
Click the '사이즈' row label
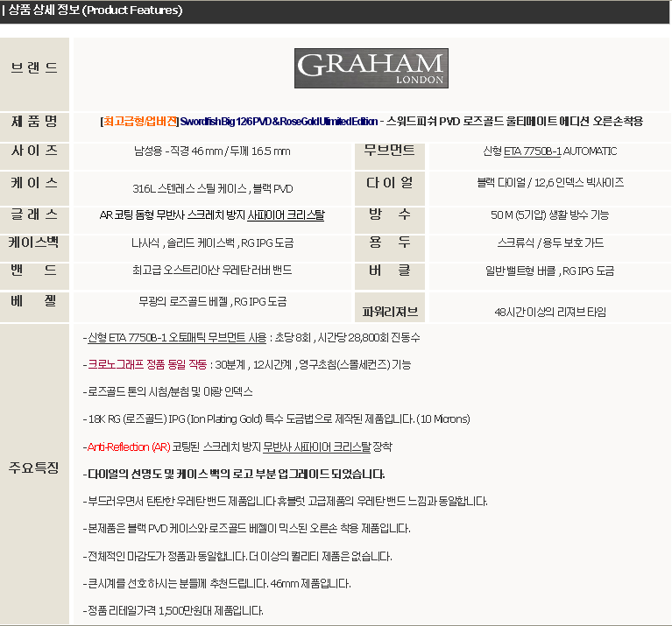click(34, 151)
